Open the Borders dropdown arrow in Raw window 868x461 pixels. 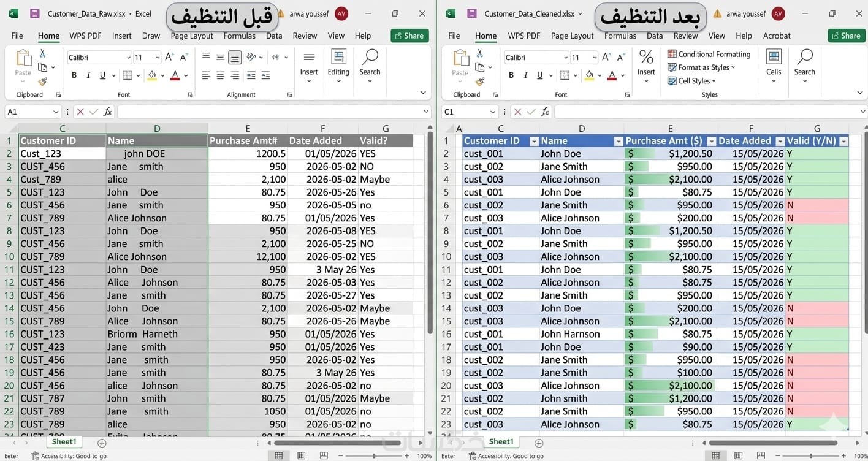click(139, 76)
